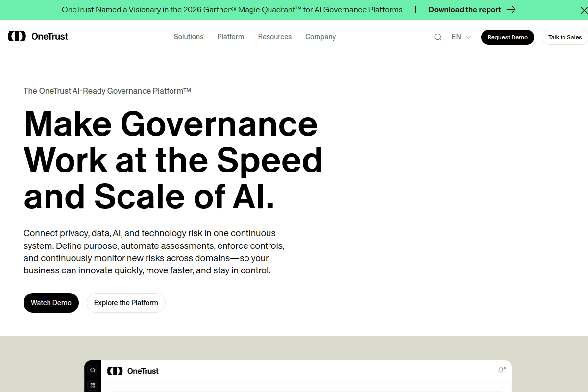This screenshot has width=588, height=392.
Task: Click the Talk to Sales button
Action: coord(565,37)
